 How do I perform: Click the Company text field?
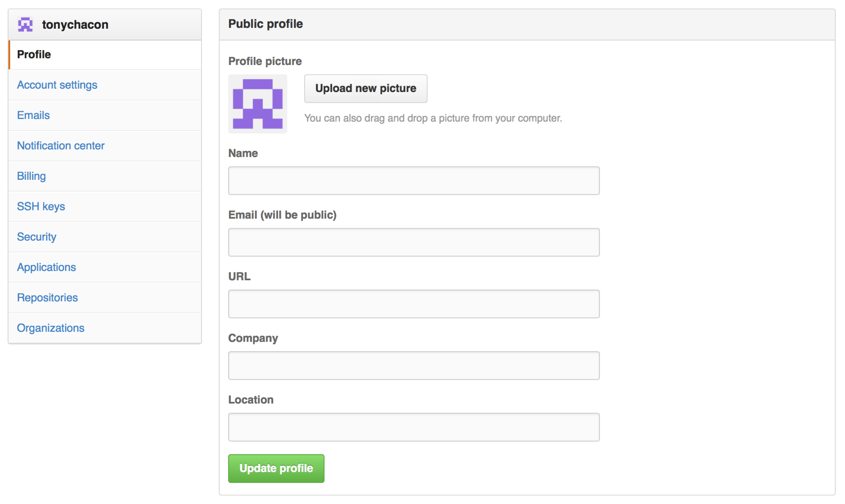coord(413,365)
